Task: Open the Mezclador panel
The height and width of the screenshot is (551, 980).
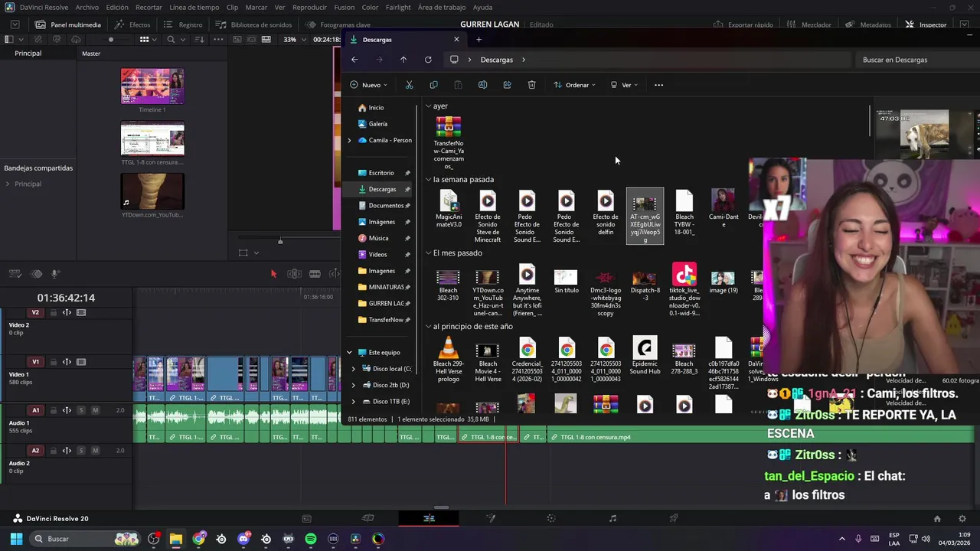Action: pyautogui.click(x=808, y=24)
